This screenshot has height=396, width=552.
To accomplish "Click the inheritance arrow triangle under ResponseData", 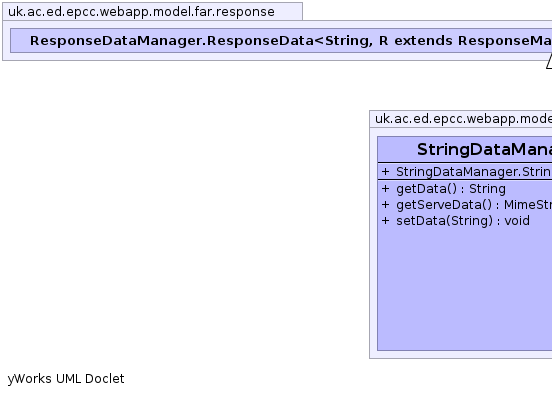I will pyautogui.click(x=549, y=62).
